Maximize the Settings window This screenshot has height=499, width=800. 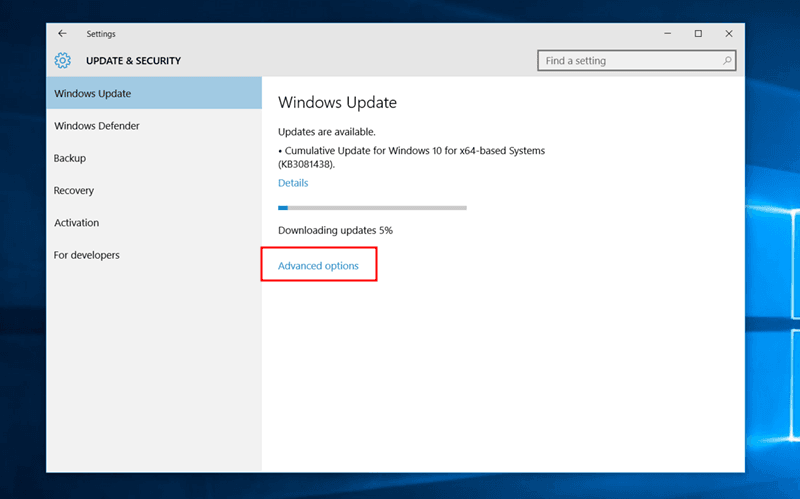[698, 34]
